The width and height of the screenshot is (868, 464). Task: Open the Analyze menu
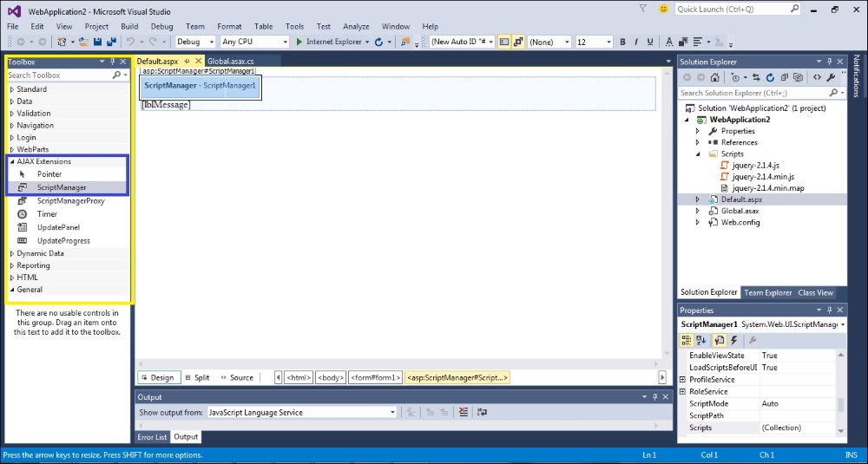[356, 26]
